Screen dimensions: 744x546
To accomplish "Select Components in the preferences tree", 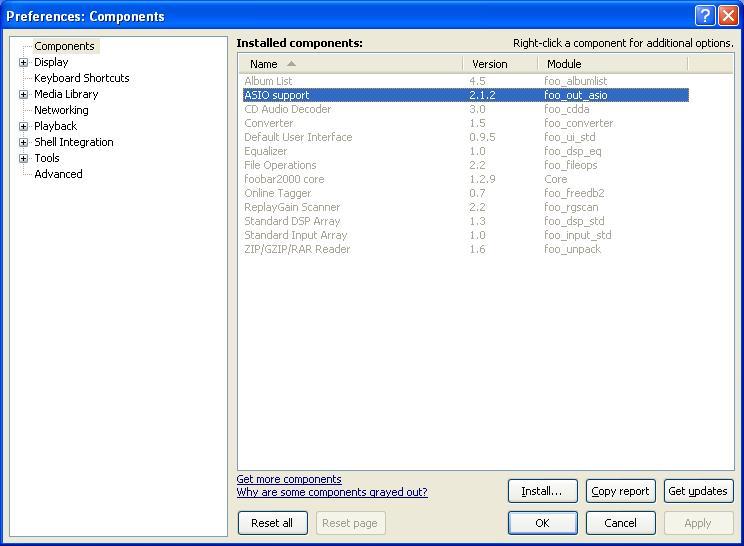I will tap(65, 46).
